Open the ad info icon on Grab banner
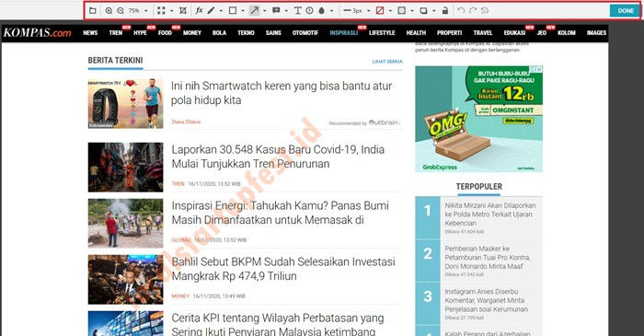Image resolution: width=644 pixels, height=336 pixels. [x=533, y=69]
